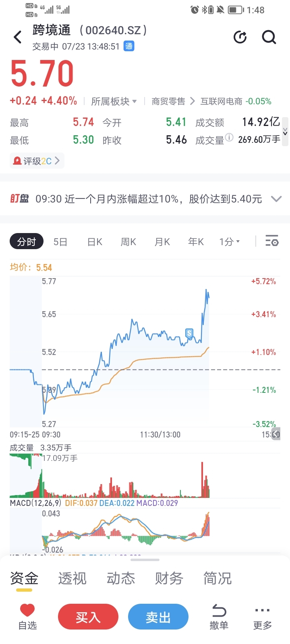Image resolution: width=290 pixels, height=644 pixels.
Task: Tap the S marker on the chart
Action: tap(189, 333)
